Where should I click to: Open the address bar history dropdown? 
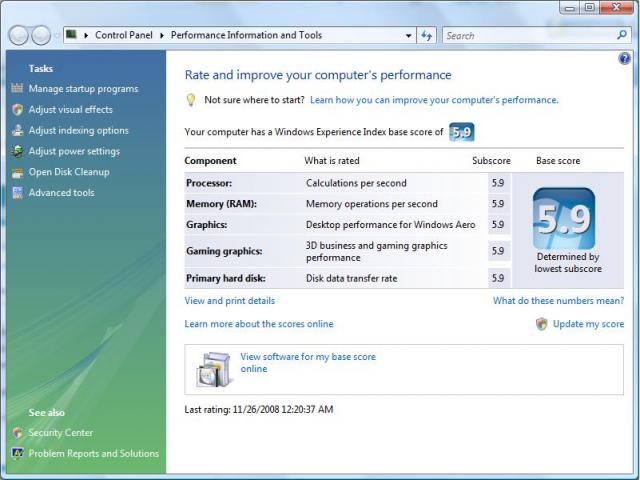[x=408, y=36]
